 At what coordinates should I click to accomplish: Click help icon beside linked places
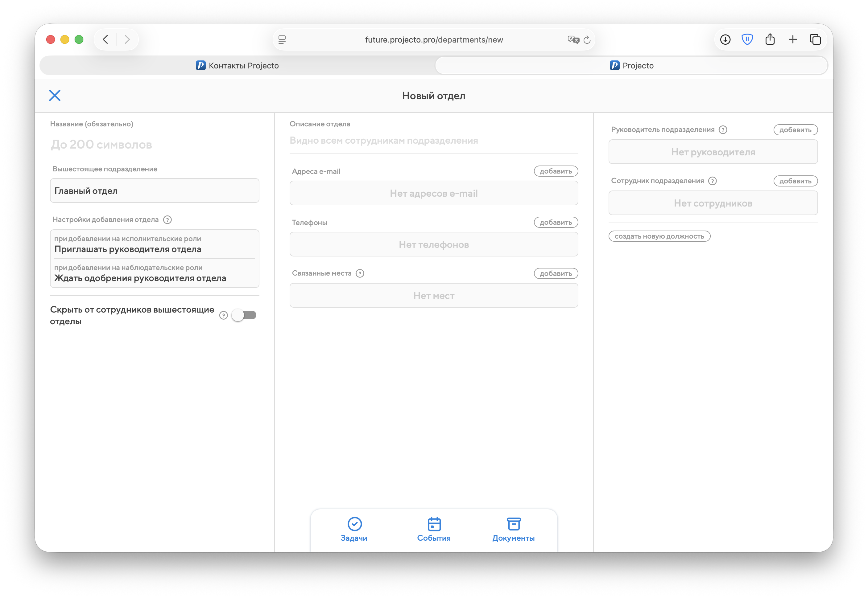click(360, 273)
